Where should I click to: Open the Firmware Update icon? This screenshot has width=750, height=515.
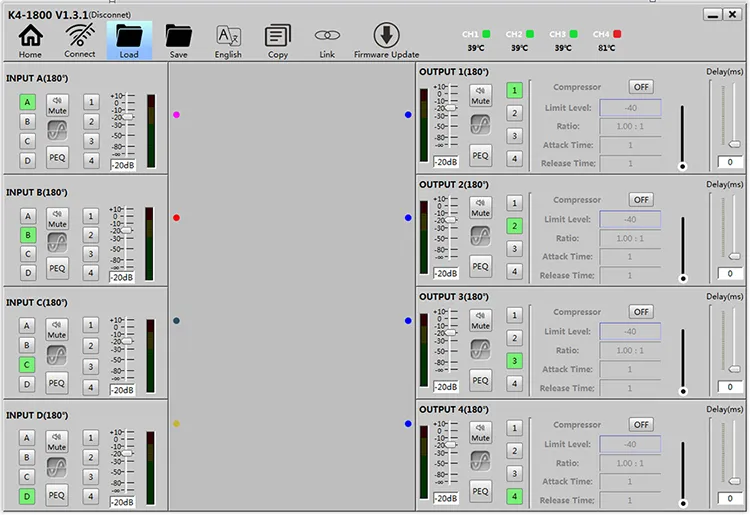pos(387,39)
